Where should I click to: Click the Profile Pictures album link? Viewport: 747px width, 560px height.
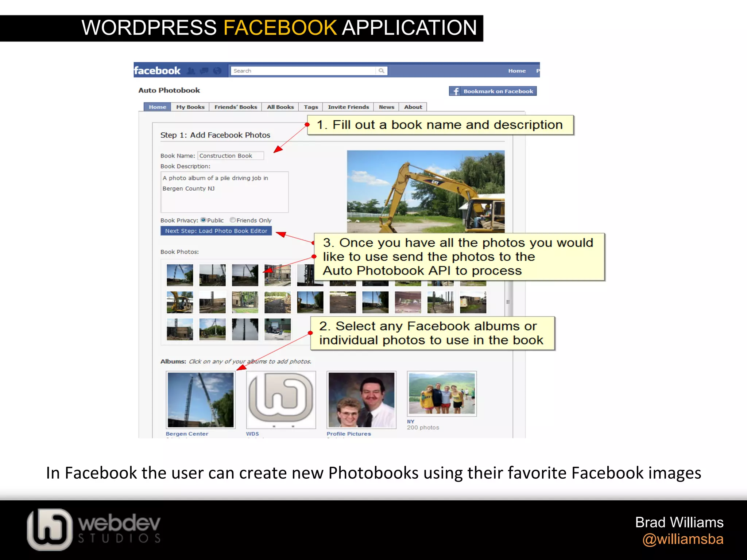click(x=349, y=434)
